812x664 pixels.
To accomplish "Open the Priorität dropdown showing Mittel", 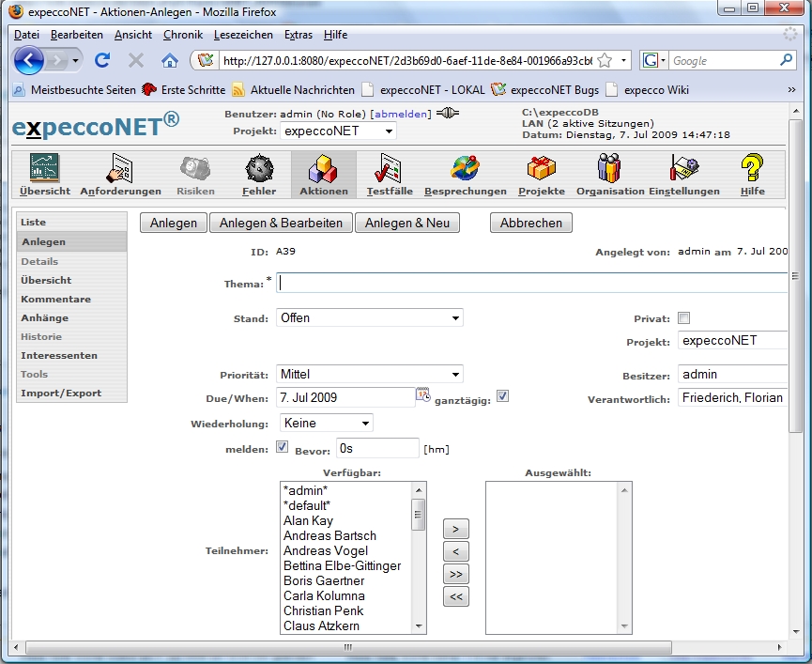I will (370, 374).
